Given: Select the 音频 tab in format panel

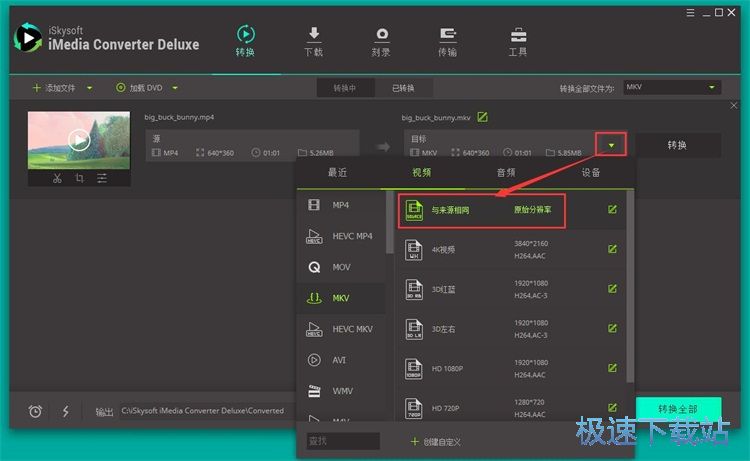Looking at the screenshot, I should tap(506, 173).
